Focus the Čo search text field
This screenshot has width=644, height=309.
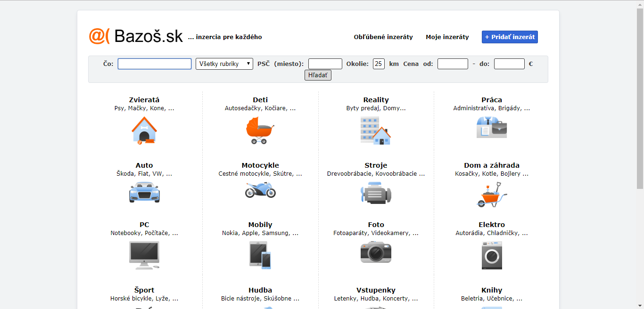tap(155, 64)
